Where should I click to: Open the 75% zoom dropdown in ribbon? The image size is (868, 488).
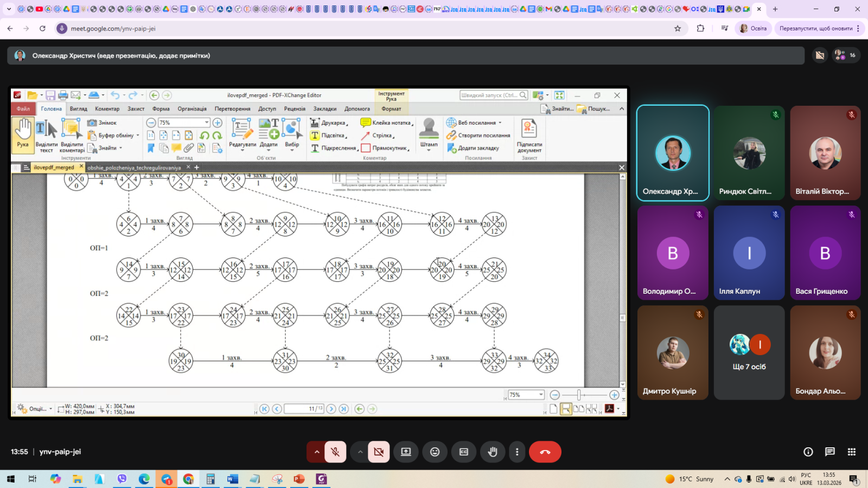[206, 123]
